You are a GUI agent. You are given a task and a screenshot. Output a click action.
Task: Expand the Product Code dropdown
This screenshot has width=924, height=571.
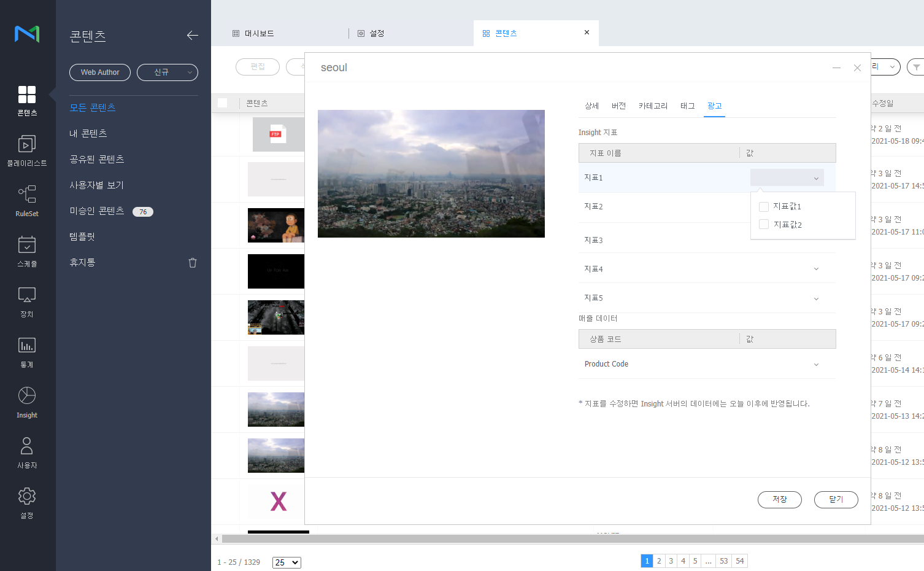(x=816, y=365)
